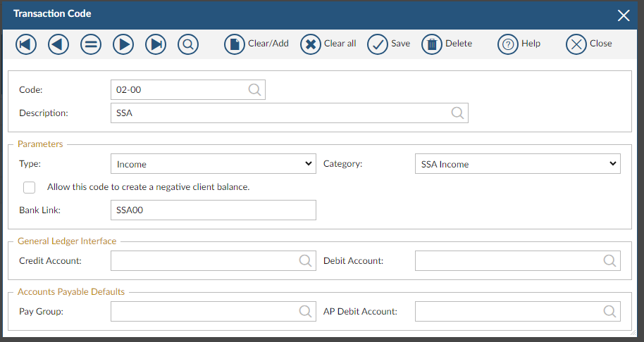
Task: Look up Credit Account with search icon
Action: click(305, 260)
